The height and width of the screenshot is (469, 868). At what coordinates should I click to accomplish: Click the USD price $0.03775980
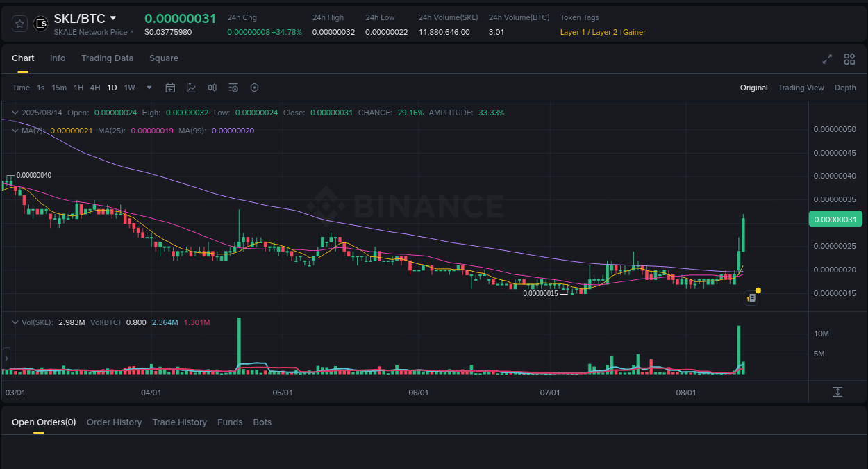(168, 32)
